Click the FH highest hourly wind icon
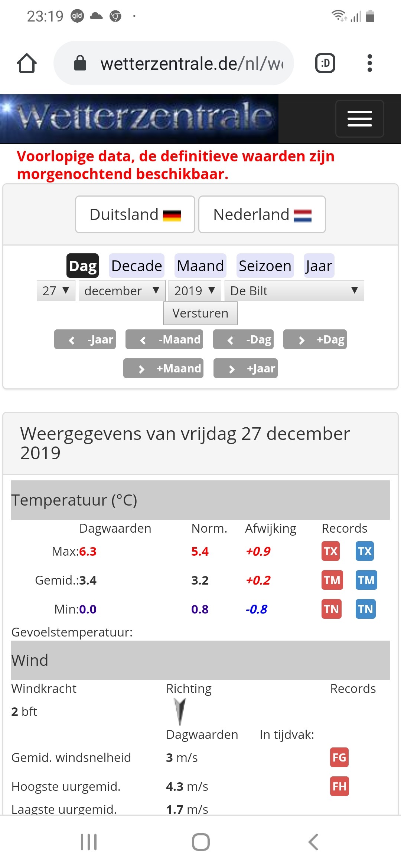 (x=339, y=786)
